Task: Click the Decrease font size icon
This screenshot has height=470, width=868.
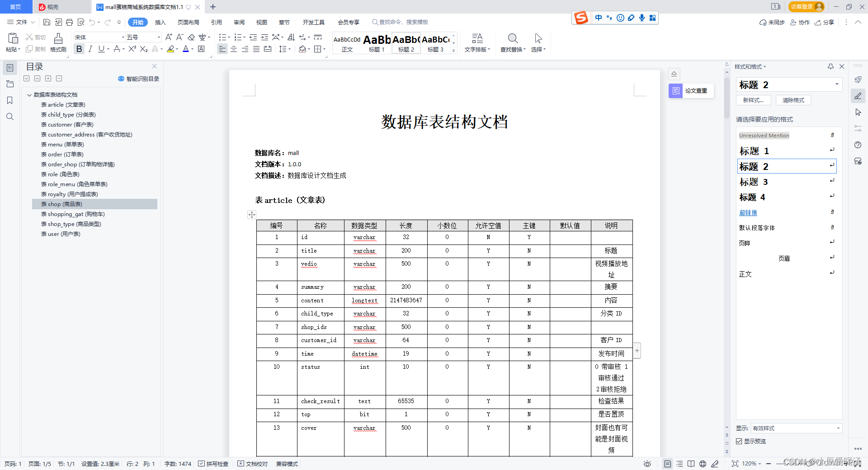Action: click(179, 37)
